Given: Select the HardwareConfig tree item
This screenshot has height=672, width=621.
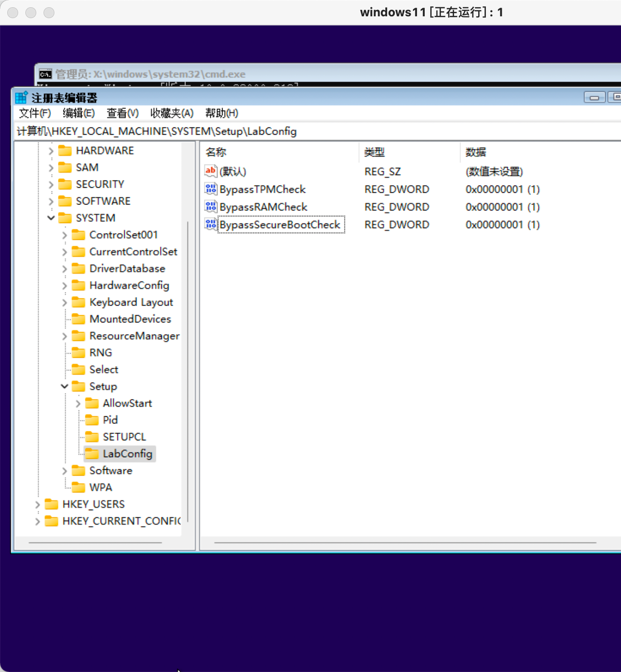Looking at the screenshot, I should [x=129, y=285].
